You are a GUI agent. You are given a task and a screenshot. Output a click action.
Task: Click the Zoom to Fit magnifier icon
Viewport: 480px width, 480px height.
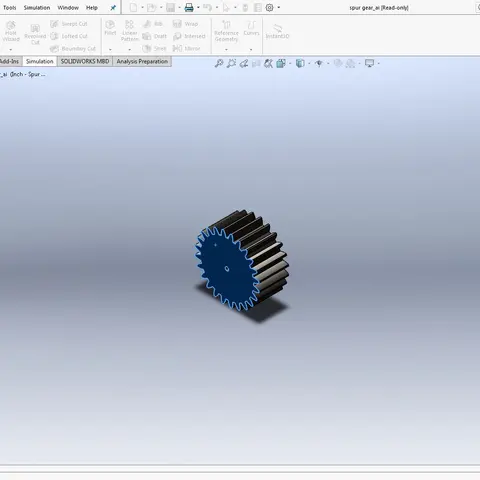[x=219, y=63]
